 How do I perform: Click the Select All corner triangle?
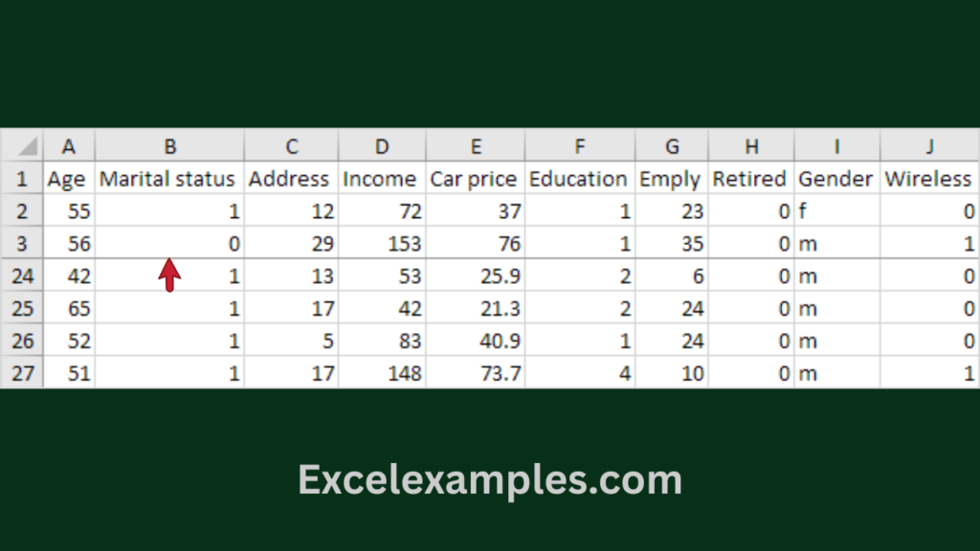click(x=24, y=146)
